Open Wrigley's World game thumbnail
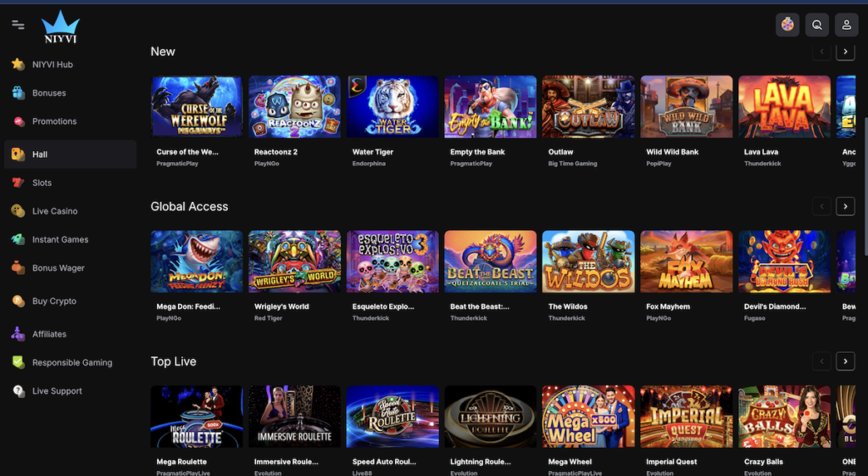The height and width of the screenshot is (476, 868). pyautogui.click(x=294, y=261)
